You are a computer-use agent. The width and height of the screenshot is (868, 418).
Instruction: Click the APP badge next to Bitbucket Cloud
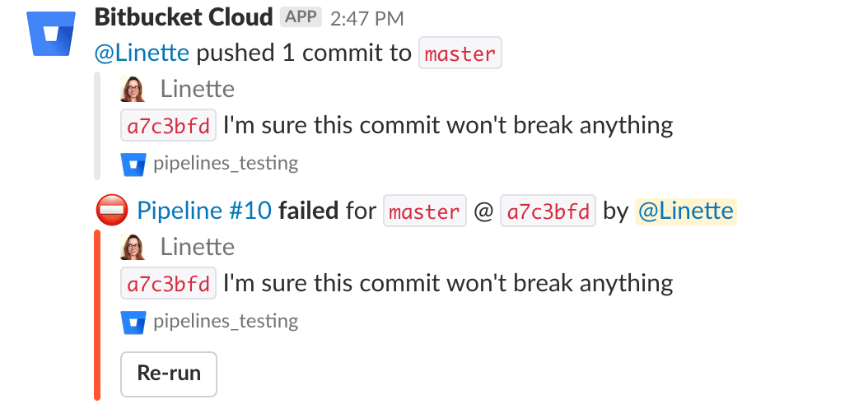[301, 18]
